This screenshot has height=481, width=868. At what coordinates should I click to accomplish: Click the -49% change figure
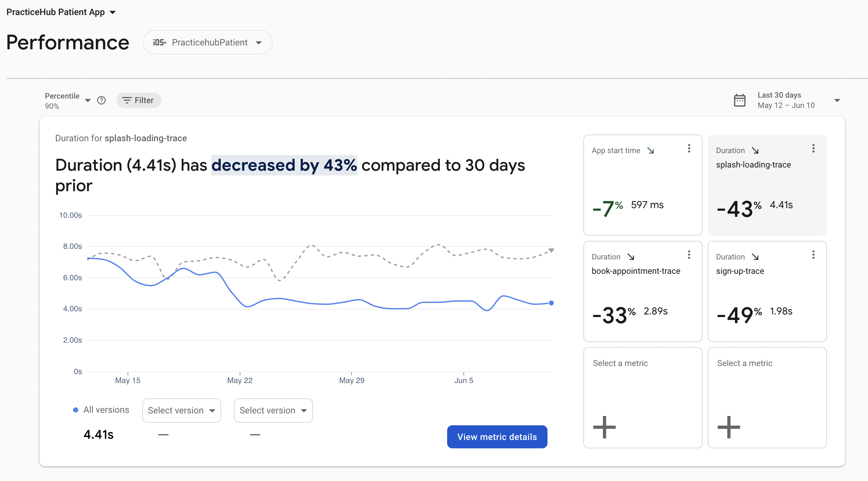point(739,315)
